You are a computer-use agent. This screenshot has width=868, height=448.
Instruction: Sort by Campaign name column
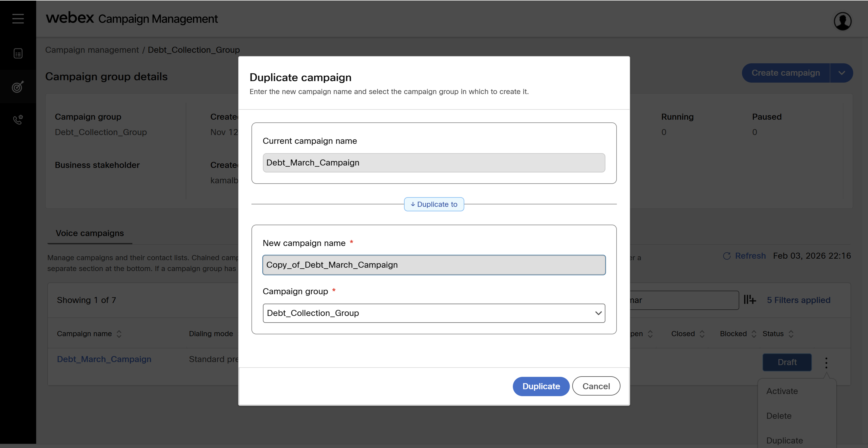(x=119, y=334)
